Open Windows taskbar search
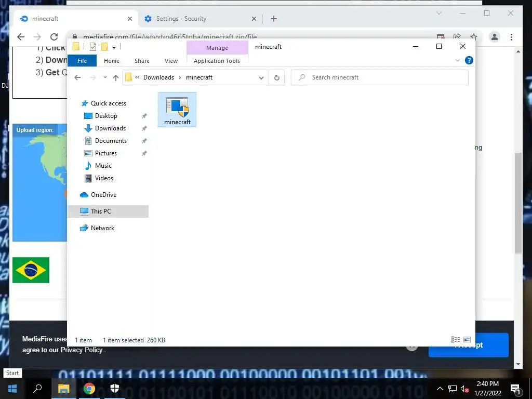The image size is (532, 399). 37,389
